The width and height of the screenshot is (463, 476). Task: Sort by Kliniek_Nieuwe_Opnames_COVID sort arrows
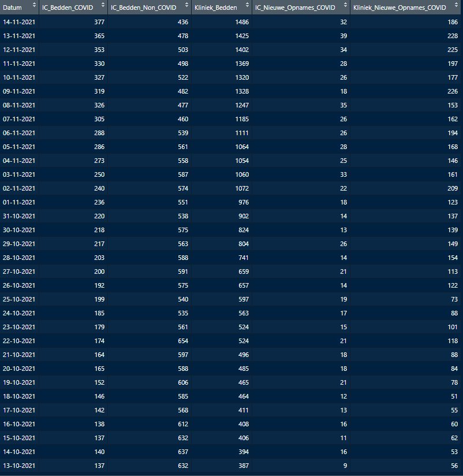pos(456,5)
